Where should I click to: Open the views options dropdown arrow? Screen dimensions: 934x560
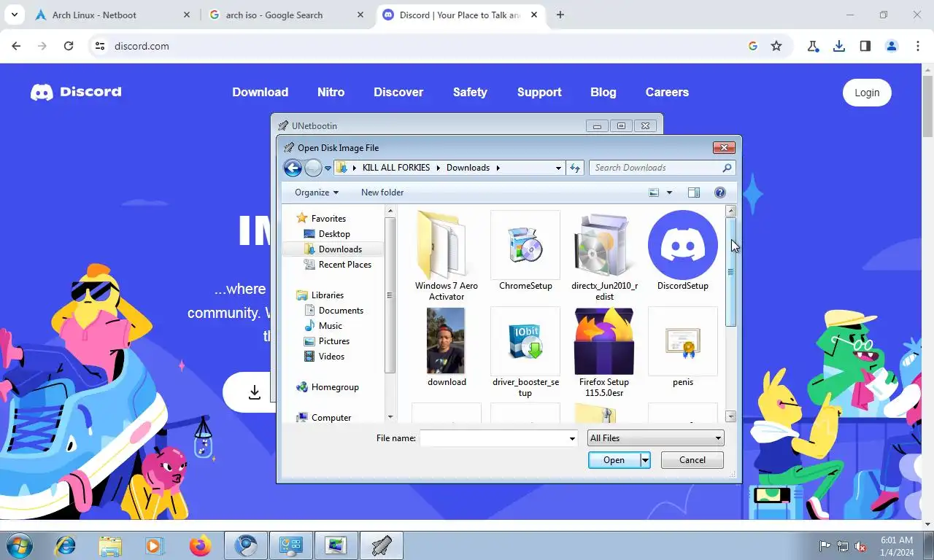(669, 192)
